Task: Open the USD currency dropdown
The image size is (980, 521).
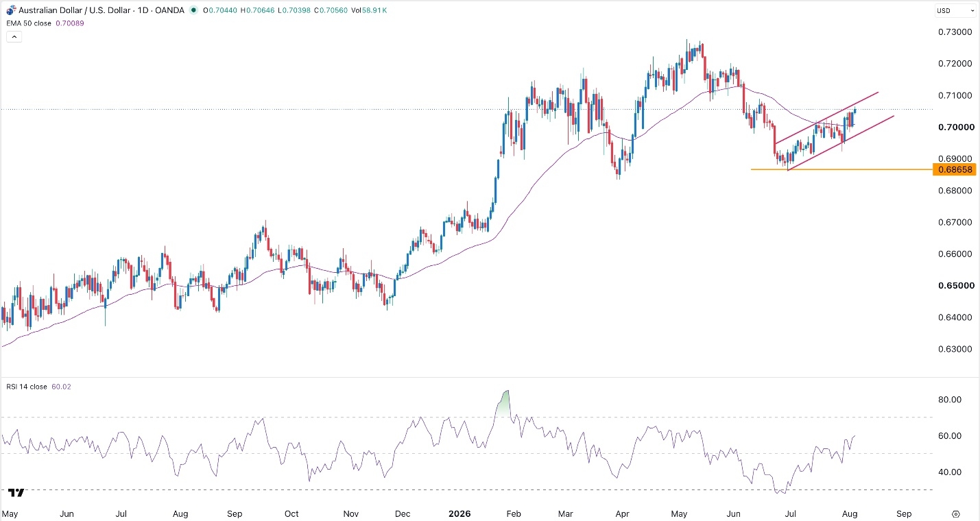Action: point(955,10)
